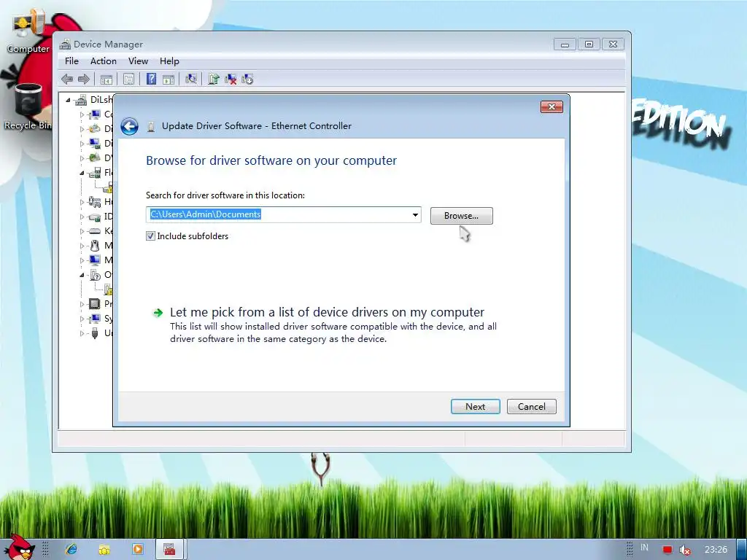This screenshot has width=747, height=560.
Task: Expand the mouse category tree arrow
Action: [82, 246]
